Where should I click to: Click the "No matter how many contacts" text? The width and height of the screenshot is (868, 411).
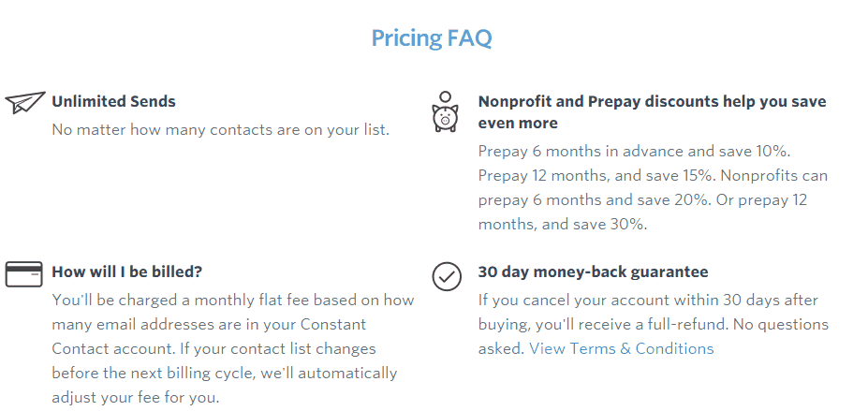pyautogui.click(x=220, y=129)
